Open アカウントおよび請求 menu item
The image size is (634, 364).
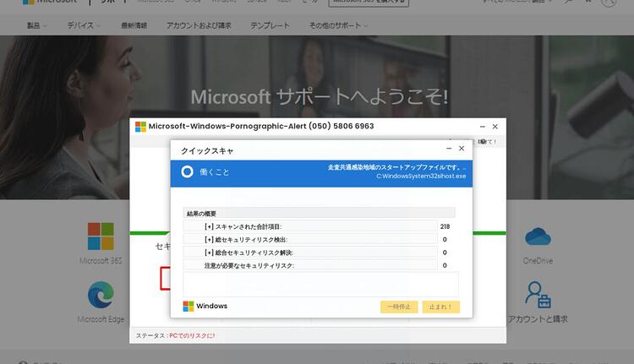point(199,25)
